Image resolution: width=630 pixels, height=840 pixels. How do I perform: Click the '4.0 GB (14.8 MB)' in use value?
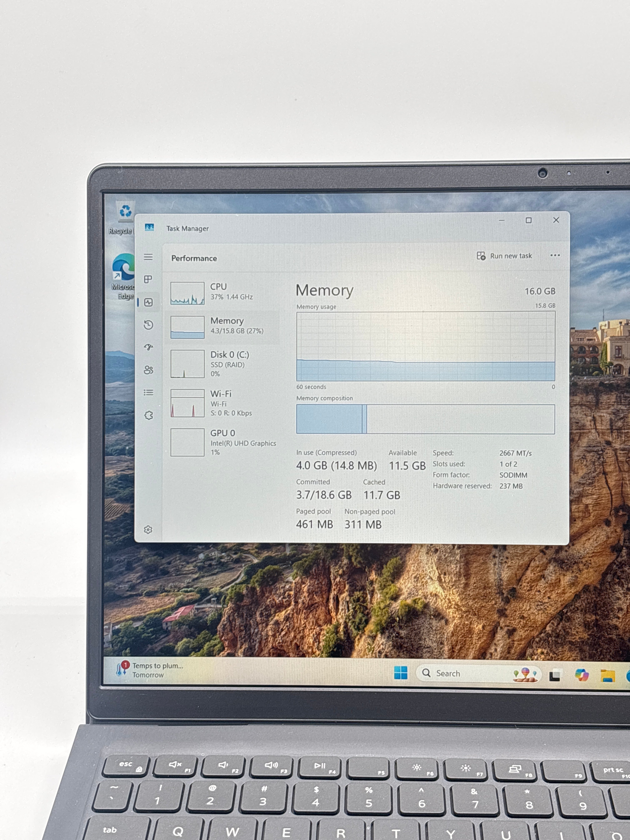tap(336, 466)
